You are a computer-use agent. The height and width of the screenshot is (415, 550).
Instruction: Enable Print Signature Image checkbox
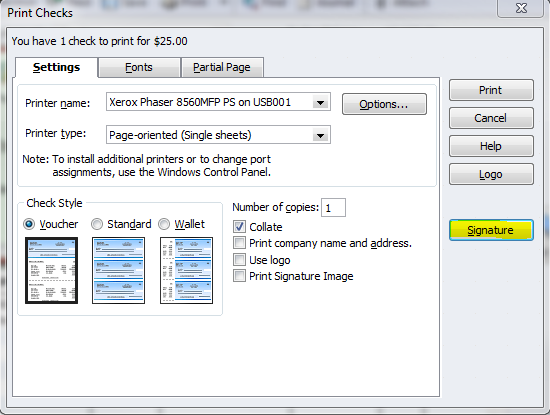(240, 276)
